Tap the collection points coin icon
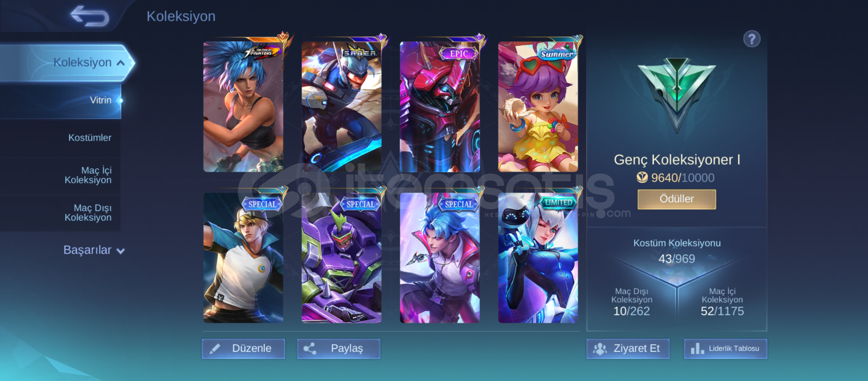The height and width of the screenshot is (381, 868). pyautogui.click(x=642, y=177)
